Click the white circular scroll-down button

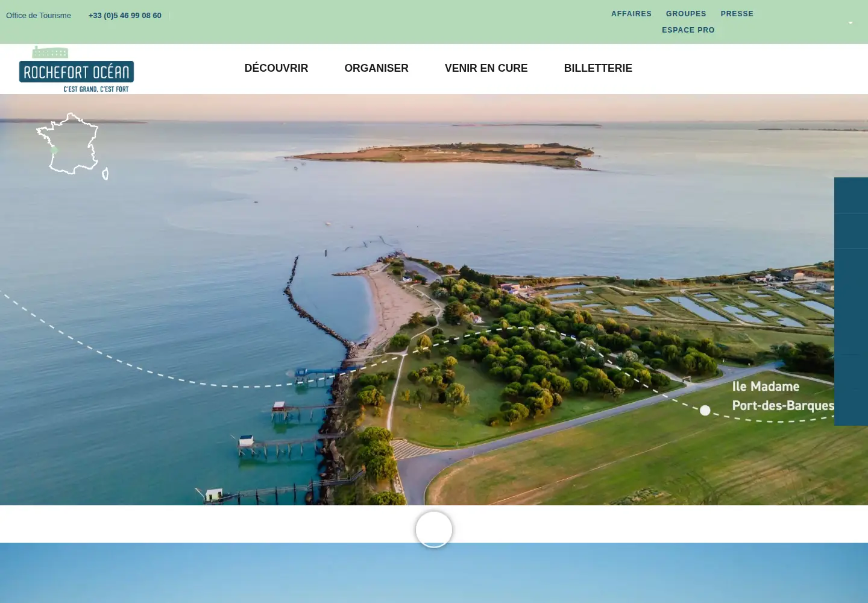(434, 529)
